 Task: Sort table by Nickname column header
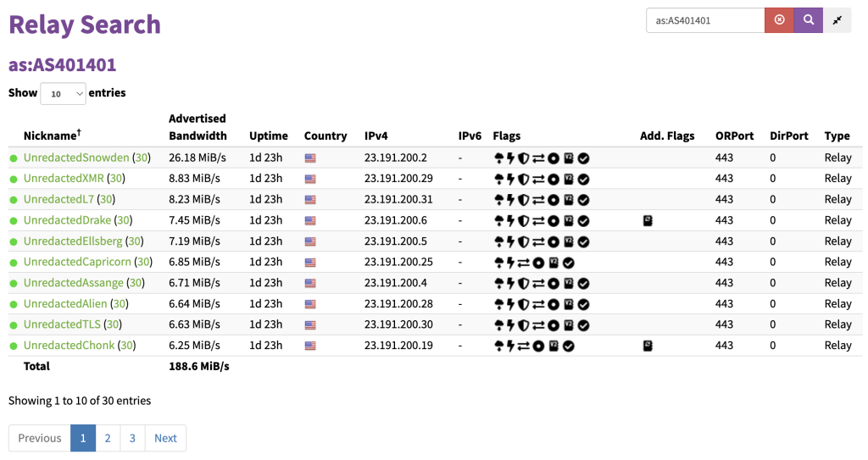click(52, 135)
